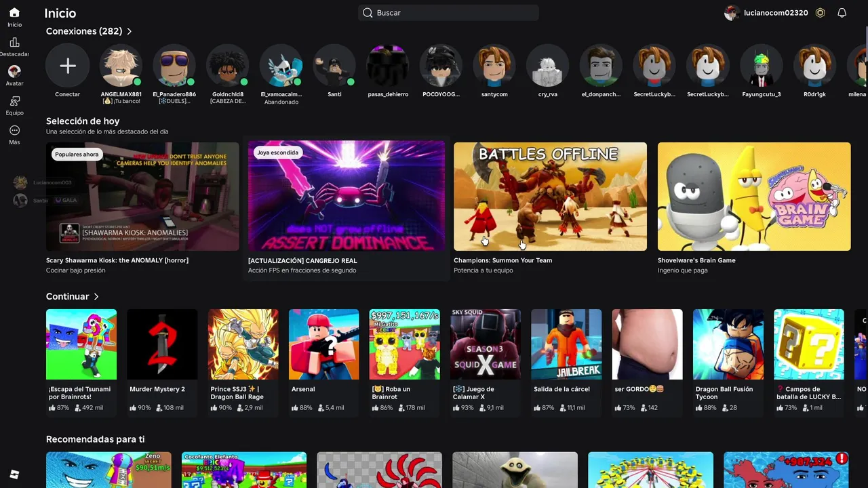Open Santi's avatar in connections
The height and width of the screenshot is (488, 868).
[x=334, y=66]
